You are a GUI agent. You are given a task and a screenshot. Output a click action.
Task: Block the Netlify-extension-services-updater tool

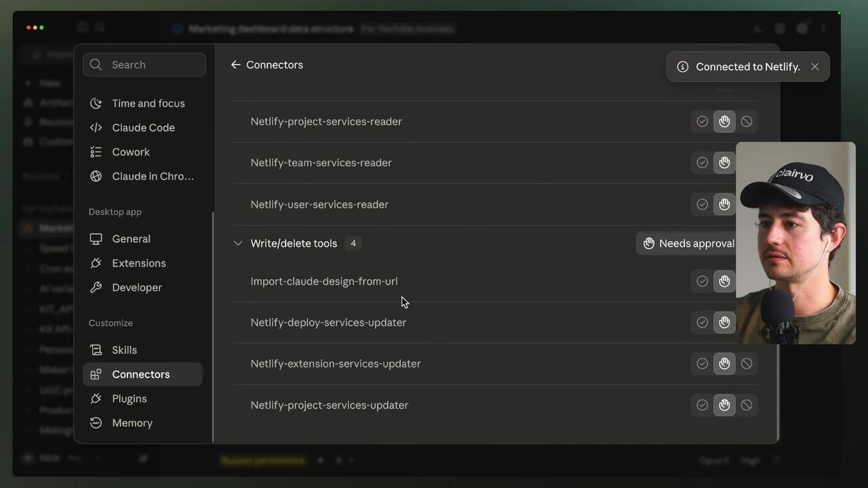(x=747, y=364)
